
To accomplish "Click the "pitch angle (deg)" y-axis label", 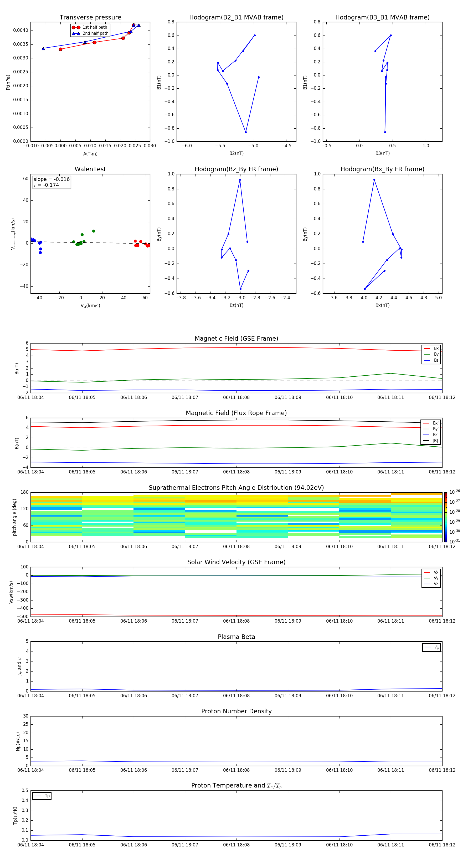I will pyautogui.click(x=14, y=517).
